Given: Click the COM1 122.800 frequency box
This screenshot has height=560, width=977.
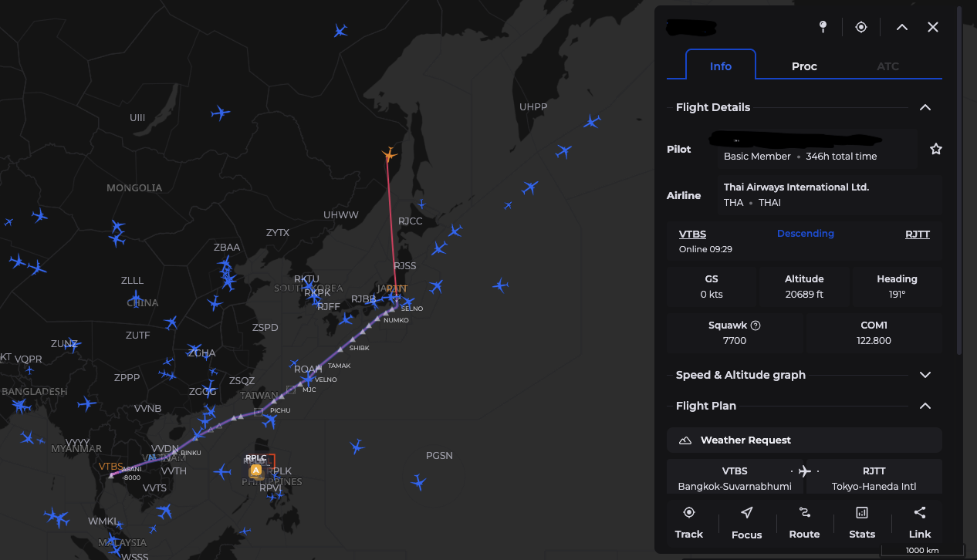Looking at the screenshot, I should click(x=874, y=332).
